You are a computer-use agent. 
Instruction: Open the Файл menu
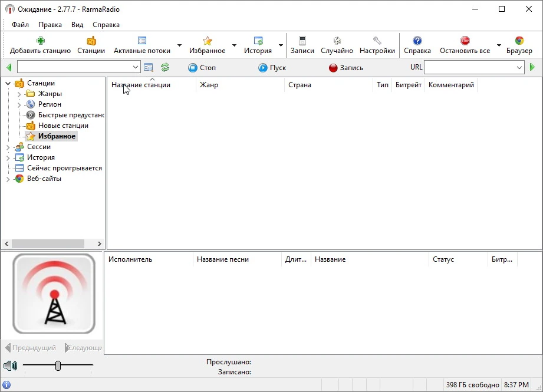pyautogui.click(x=20, y=25)
